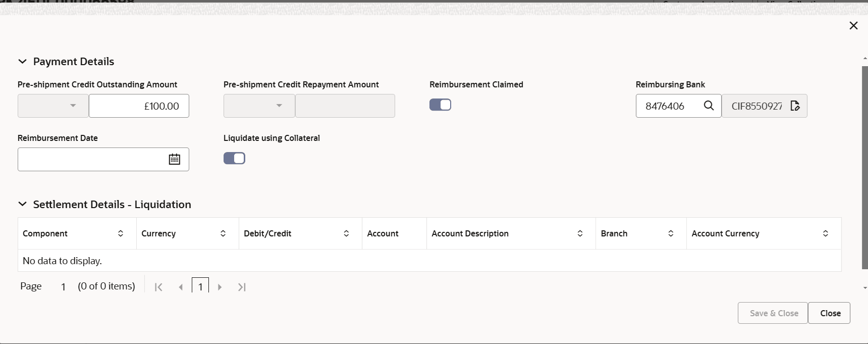The width and height of the screenshot is (868, 344).
Task: Open Pre-shipment Credit Repayment currency dropdown
Action: tap(259, 106)
